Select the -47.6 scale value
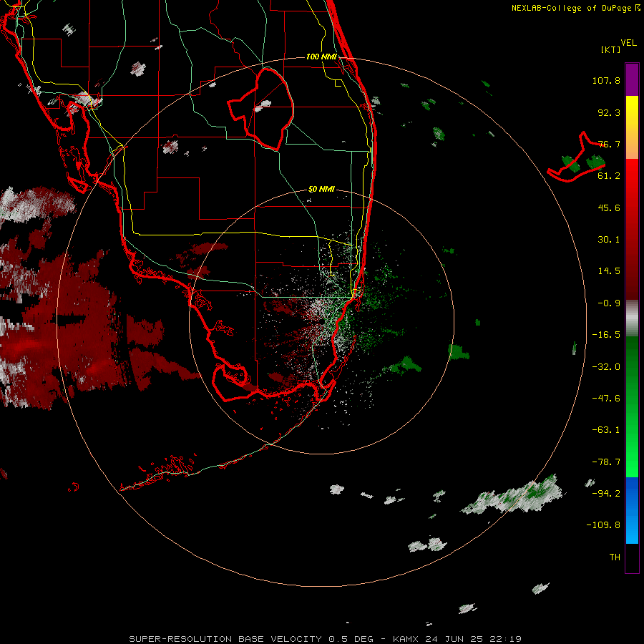Image resolution: width=644 pixels, height=644 pixels. click(606, 399)
